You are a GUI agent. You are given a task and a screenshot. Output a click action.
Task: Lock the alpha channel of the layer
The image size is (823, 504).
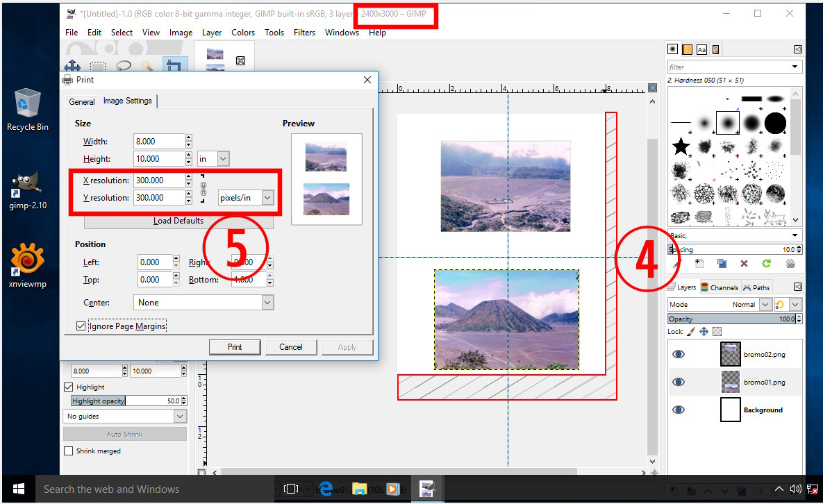pyautogui.click(x=717, y=331)
